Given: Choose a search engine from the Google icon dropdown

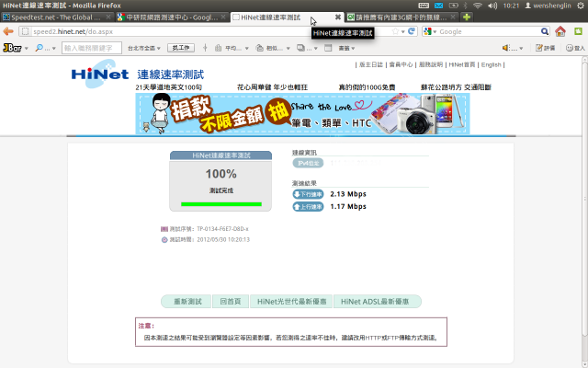Looking at the screenshot, I should click(x=430, y=31).
